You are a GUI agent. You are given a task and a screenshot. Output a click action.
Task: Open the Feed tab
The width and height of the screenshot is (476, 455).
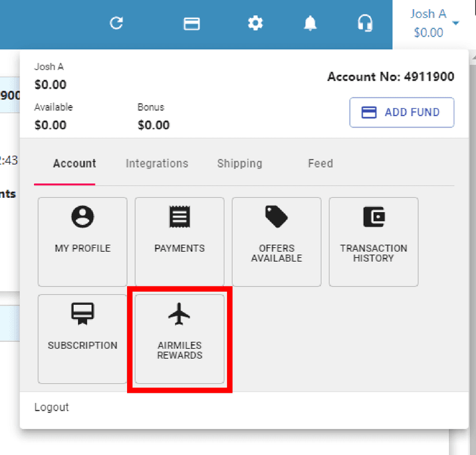click(320, 163)
